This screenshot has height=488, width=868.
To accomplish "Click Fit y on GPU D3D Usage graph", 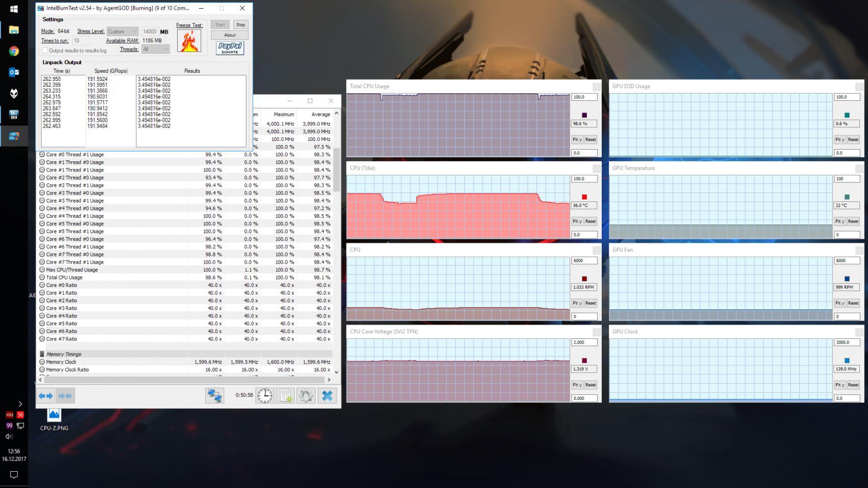I will [839, 139].
